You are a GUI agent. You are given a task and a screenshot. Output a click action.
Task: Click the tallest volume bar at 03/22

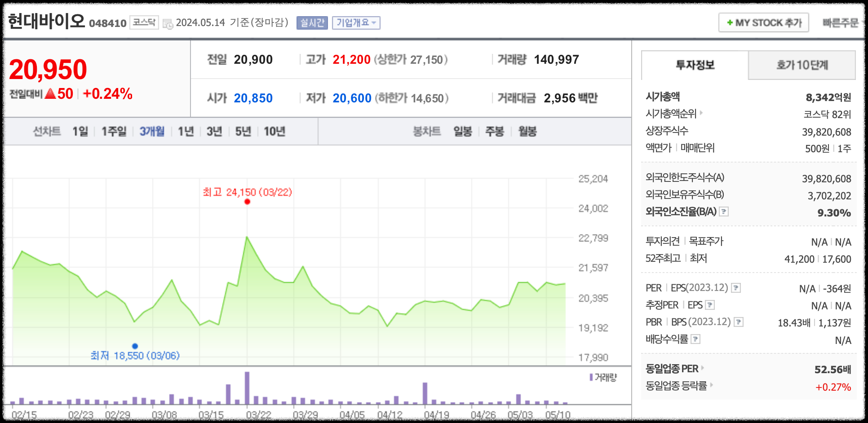(x=247, y=388)
